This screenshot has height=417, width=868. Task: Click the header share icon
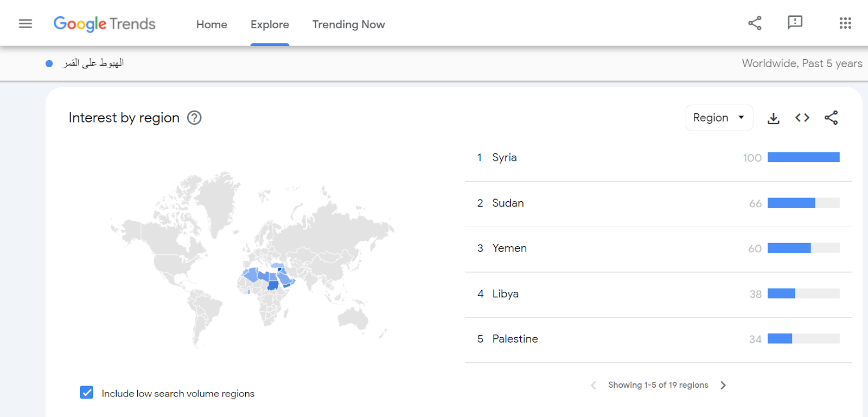click(755, 23)
